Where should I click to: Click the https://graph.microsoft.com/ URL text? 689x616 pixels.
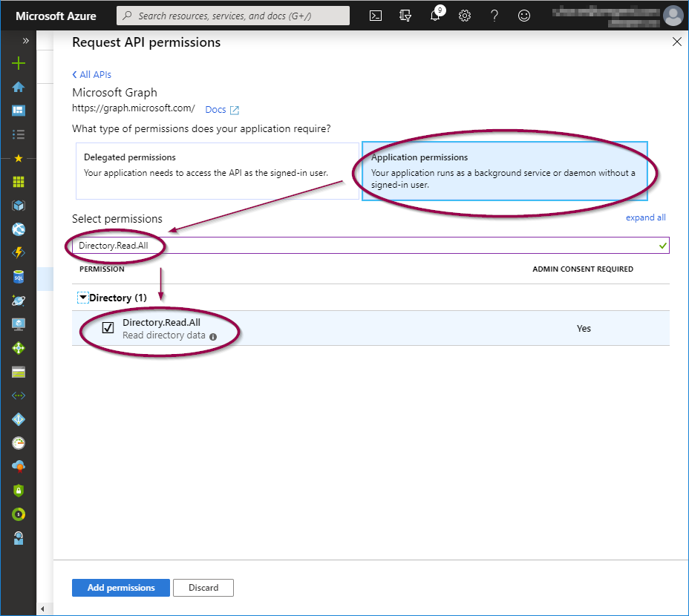[x=134, y=108]
